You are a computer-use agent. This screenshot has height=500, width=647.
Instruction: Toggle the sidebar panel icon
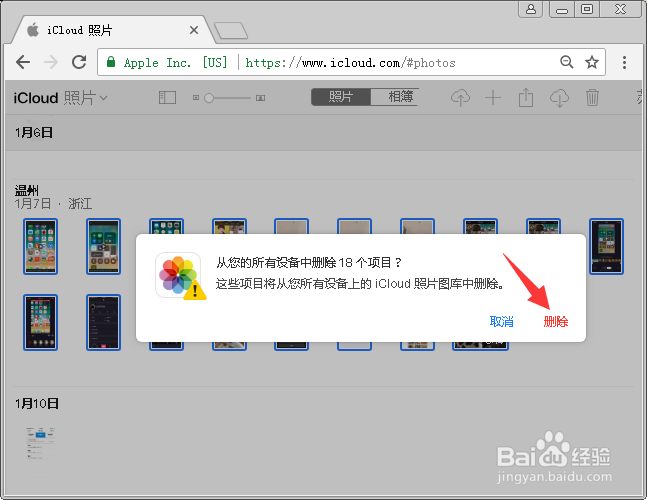tap(167, 98)
